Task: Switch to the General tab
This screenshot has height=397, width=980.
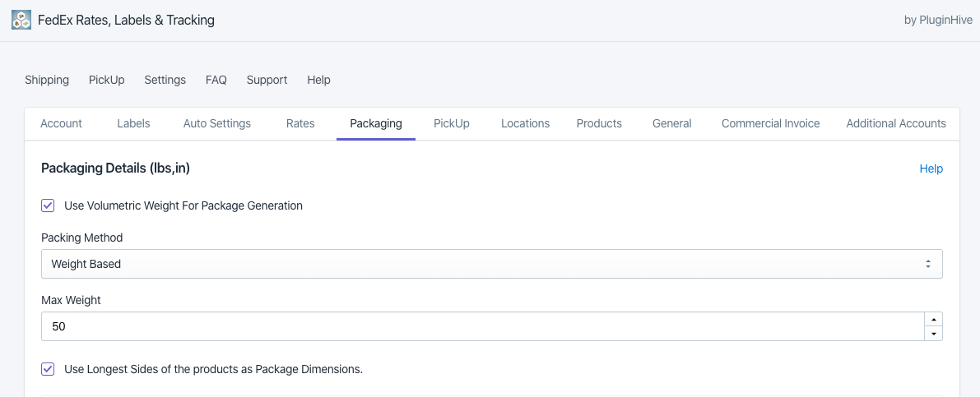Action: coord(672,123)
